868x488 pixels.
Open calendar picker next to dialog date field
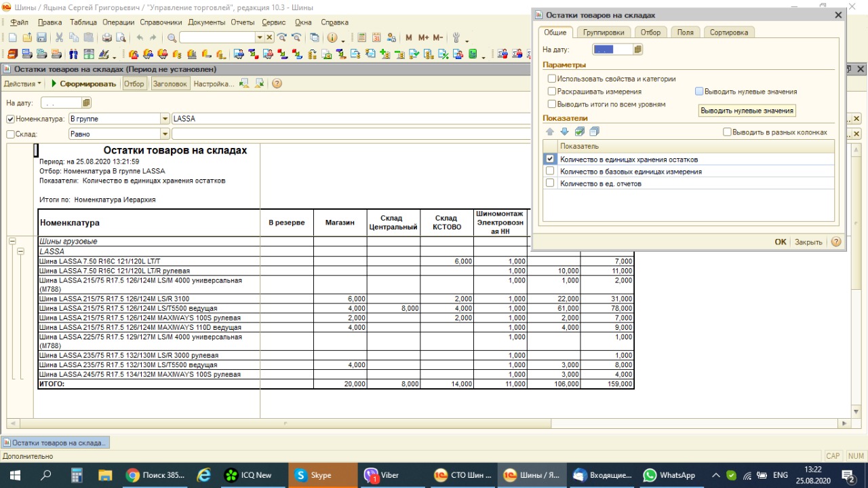(637, 50)
